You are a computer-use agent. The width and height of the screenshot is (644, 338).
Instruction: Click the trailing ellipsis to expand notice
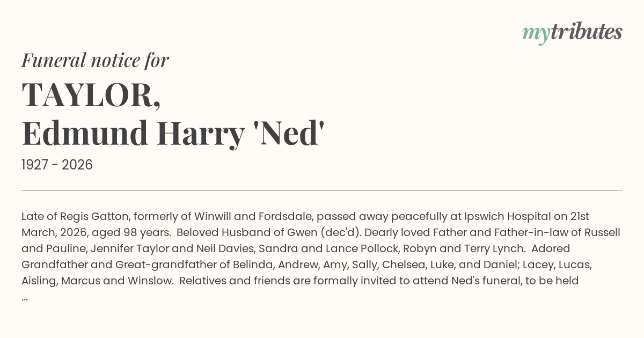[25, 297]
